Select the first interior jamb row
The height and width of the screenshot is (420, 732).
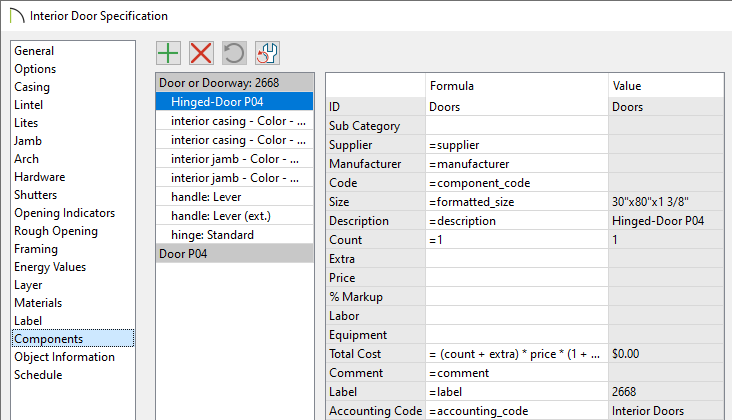point(235,159)
